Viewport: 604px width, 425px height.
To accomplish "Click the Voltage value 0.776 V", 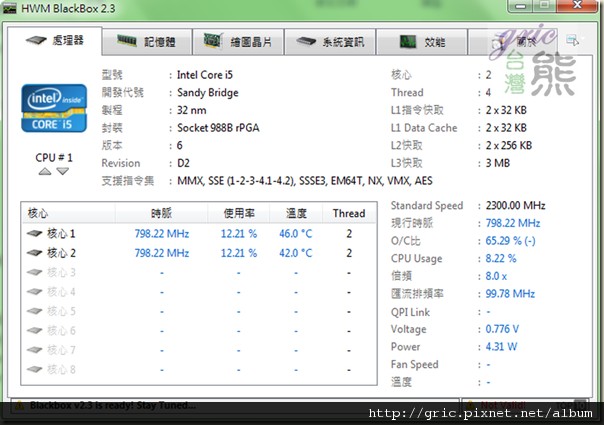I will click(x=502, y=329).
